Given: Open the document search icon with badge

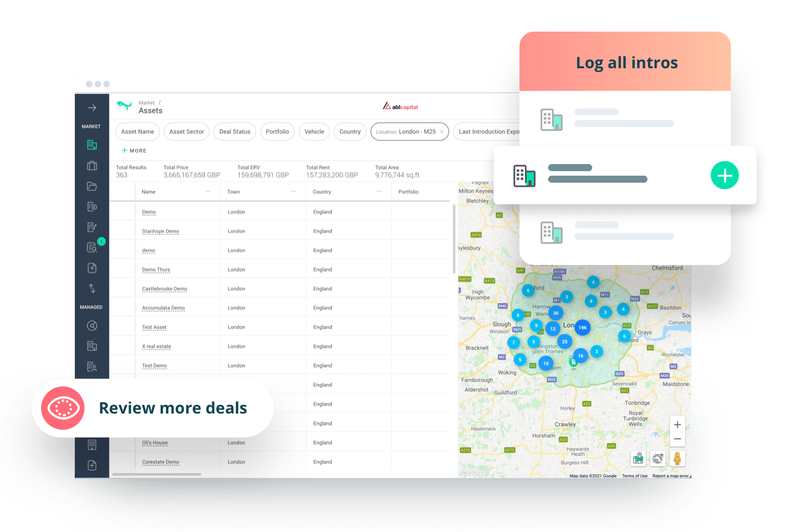Looking at the screenshot, I should (x=92, y=247).
